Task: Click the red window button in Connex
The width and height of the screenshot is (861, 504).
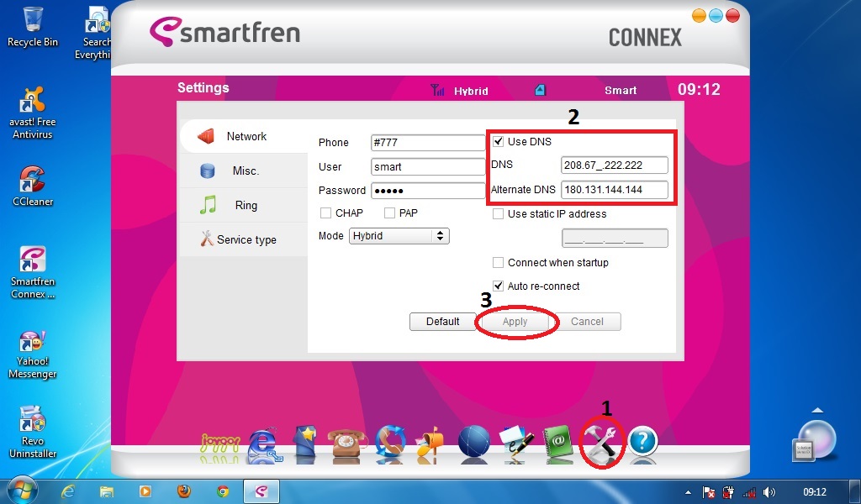Action: [x=732, y=15]
